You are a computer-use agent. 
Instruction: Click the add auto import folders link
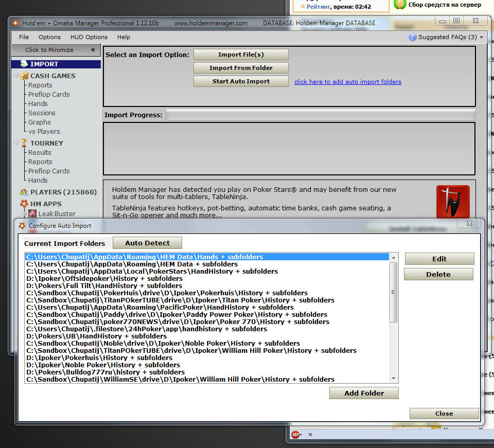coord(348,82)
